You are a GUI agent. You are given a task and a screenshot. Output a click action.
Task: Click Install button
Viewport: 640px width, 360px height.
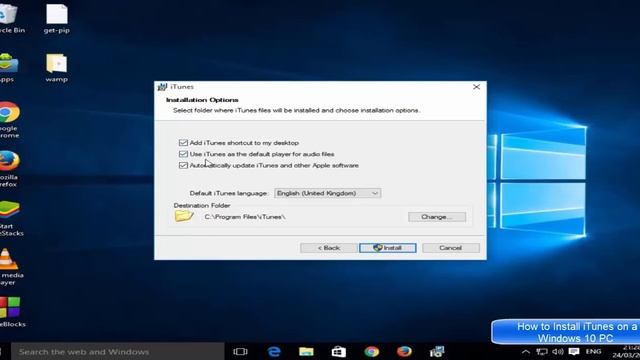coord(388,248)
